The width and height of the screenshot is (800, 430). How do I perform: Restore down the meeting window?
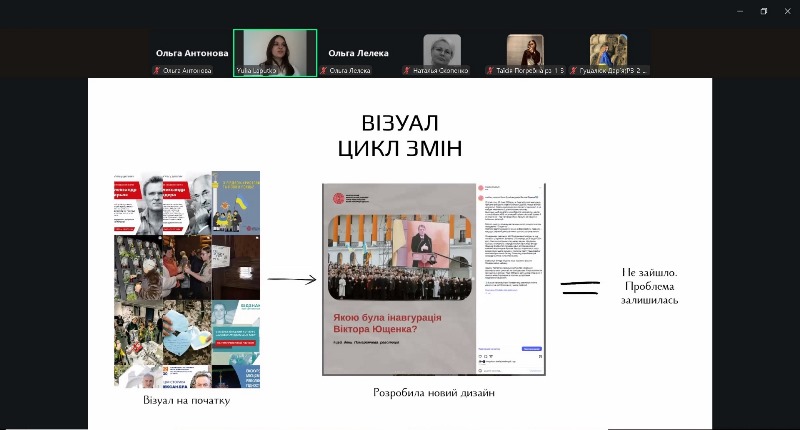(764, 11)
